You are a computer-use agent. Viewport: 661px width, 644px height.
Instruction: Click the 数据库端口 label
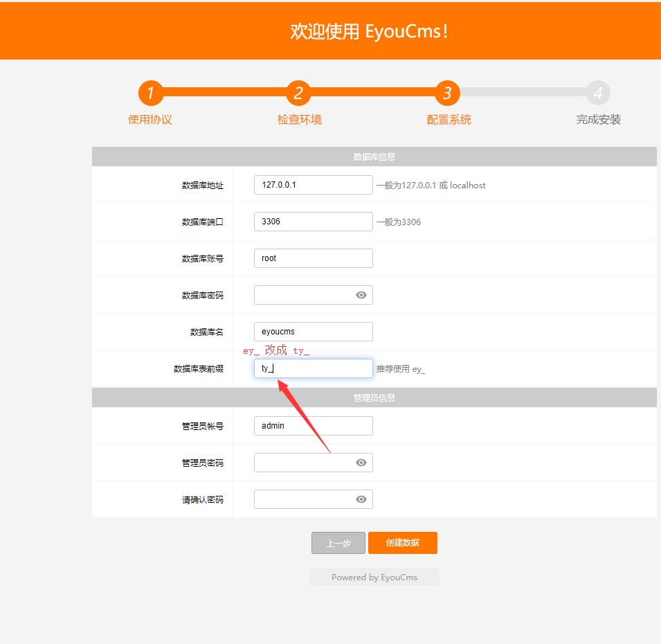203,222
